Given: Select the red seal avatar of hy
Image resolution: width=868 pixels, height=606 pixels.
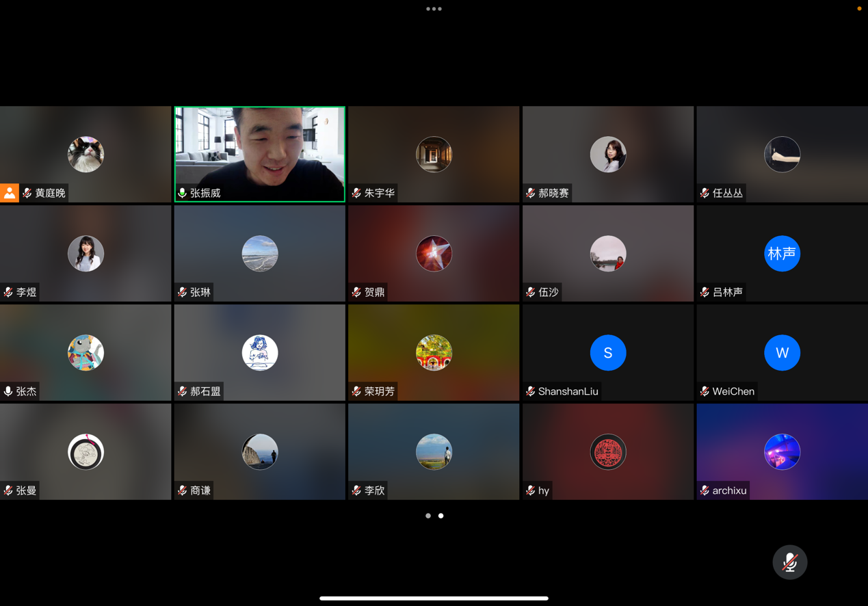Looking at the screenshot, I should pos(607,452).
